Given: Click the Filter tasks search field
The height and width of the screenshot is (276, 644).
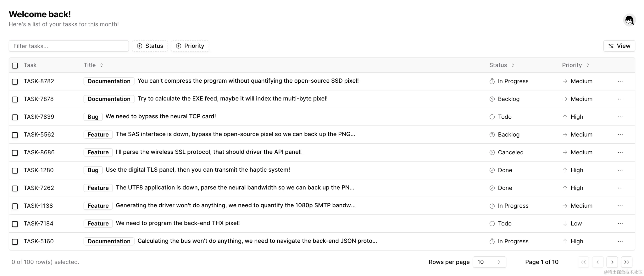Looking at the screenshot, I should pyautogui.click(x=69, y=46).
